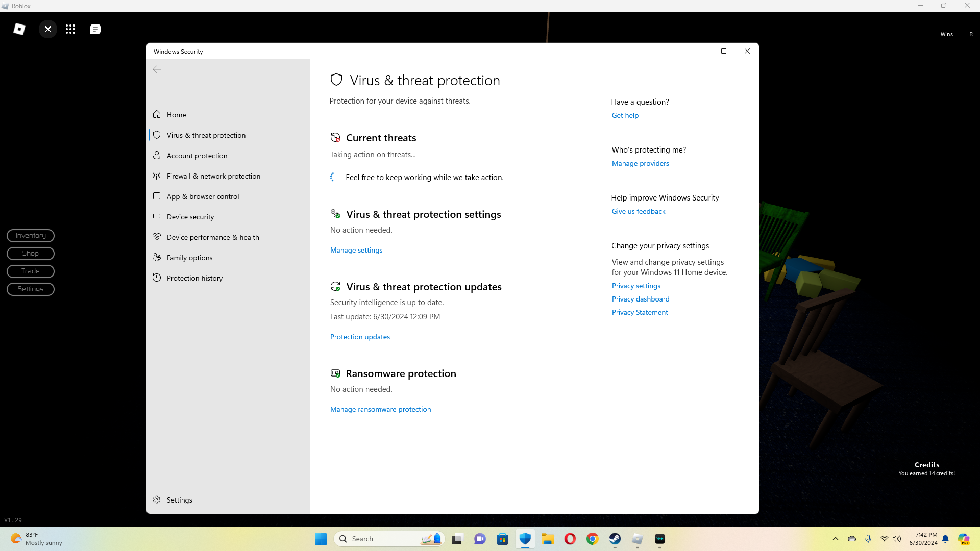This screenshot has height=551, width=980.
Task: Open Device performance & health
Action: pyautogui.click(x=228, y=237)
